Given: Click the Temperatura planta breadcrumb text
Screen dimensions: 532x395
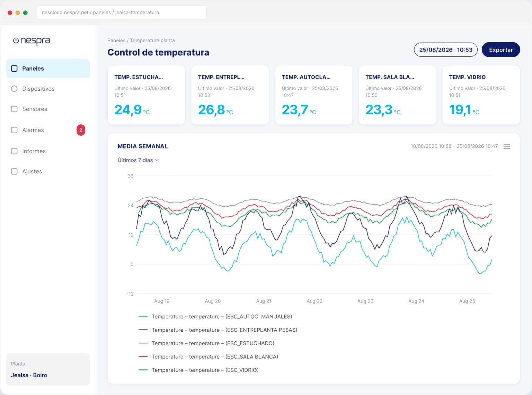Looking at the screenshot, I should (152, 41).
